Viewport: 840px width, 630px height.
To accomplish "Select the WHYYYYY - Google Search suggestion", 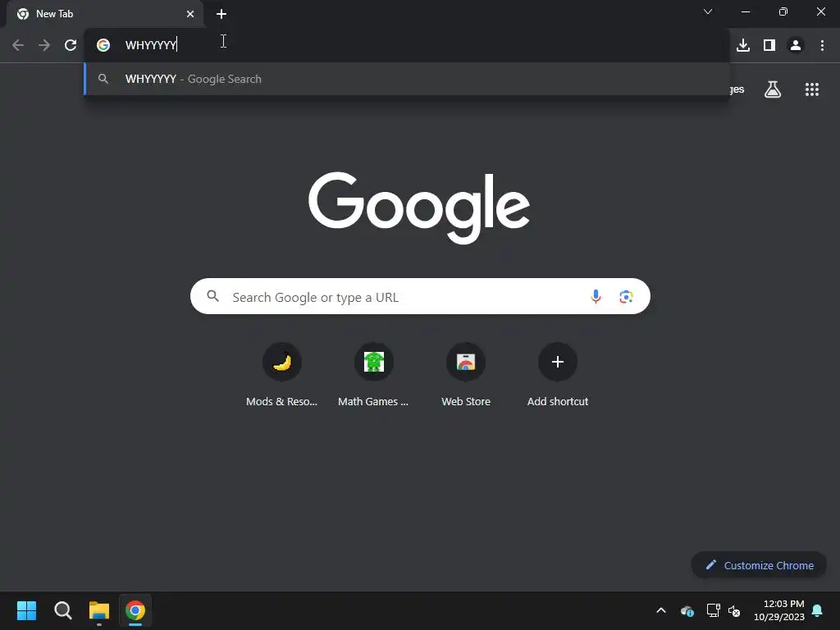I will pyautogui.click(x=407, y=79).
